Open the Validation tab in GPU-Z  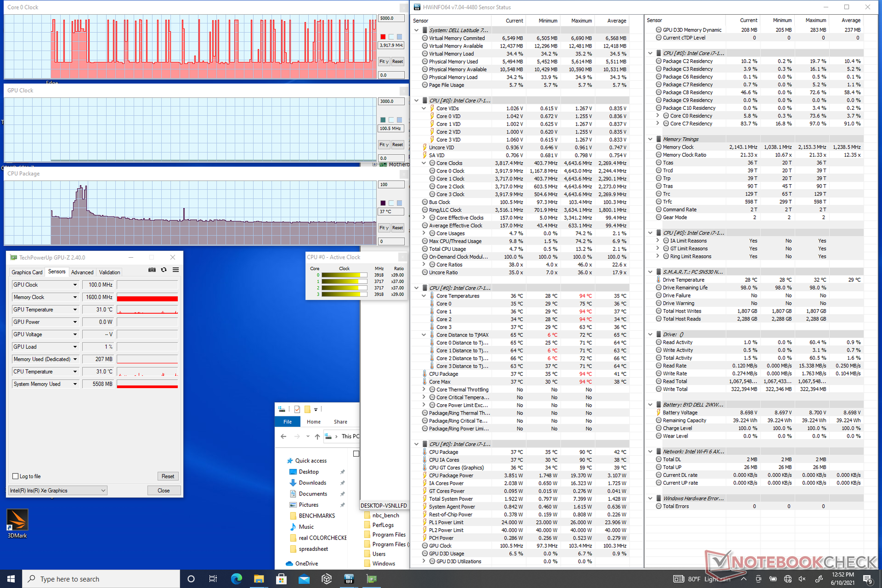pyautogui.click(x=109, y=272)
